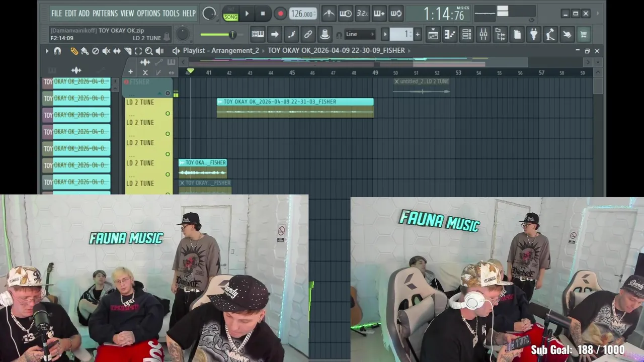This screenshot has width=644, height=362.
Task: Pick the Zoom tool in playlist
Action: (149, 51)
